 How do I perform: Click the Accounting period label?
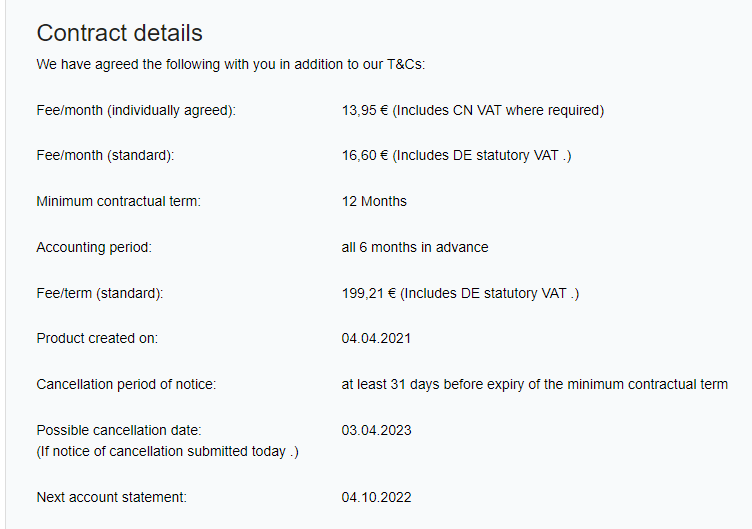click(x=94, y=247)
